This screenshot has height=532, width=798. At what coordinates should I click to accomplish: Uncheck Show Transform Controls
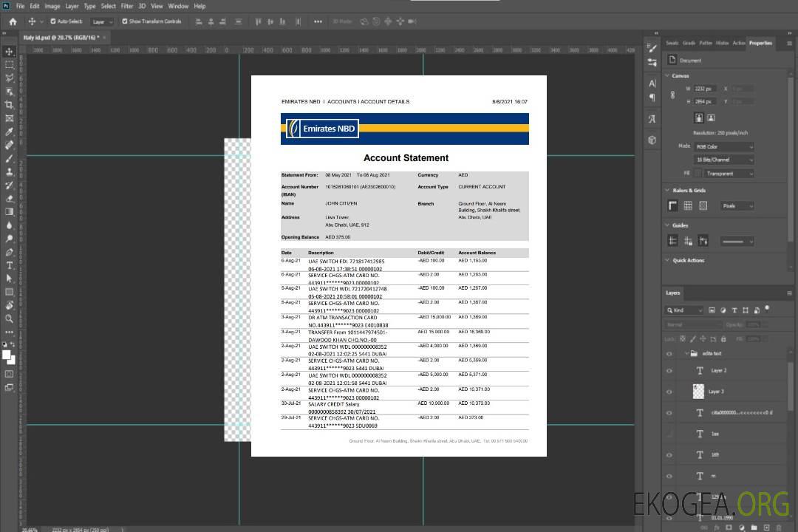click(125, 21)
